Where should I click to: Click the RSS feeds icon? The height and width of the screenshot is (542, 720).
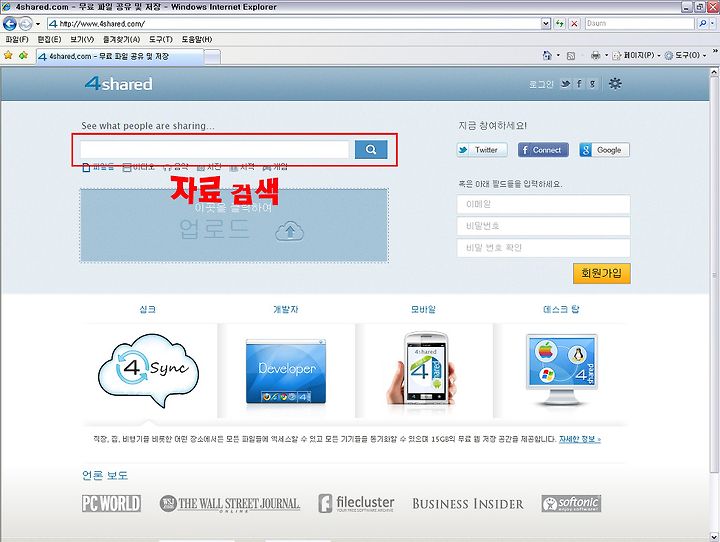(x=571, y=56)
